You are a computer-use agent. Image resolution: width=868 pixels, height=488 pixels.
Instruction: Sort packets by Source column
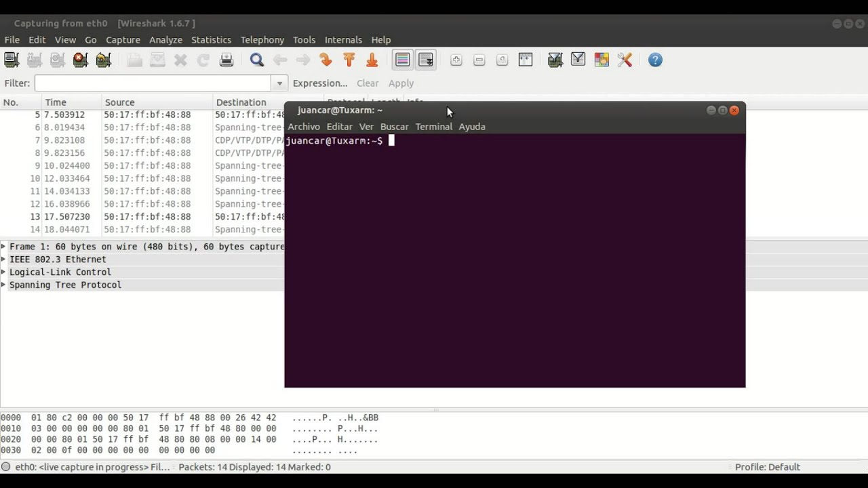click(157, 102)
